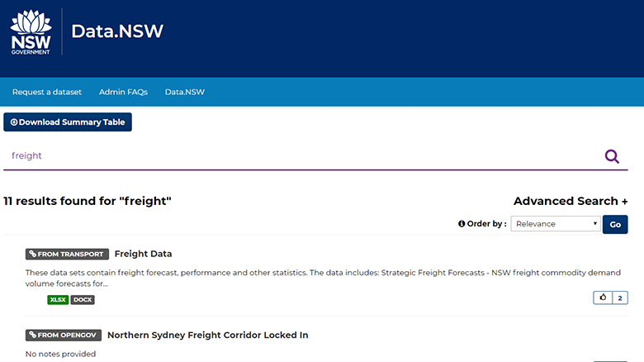Click the thumbs-up icon for Freight Data
Viewport: 644px width, 362px height.
[603, 298]
